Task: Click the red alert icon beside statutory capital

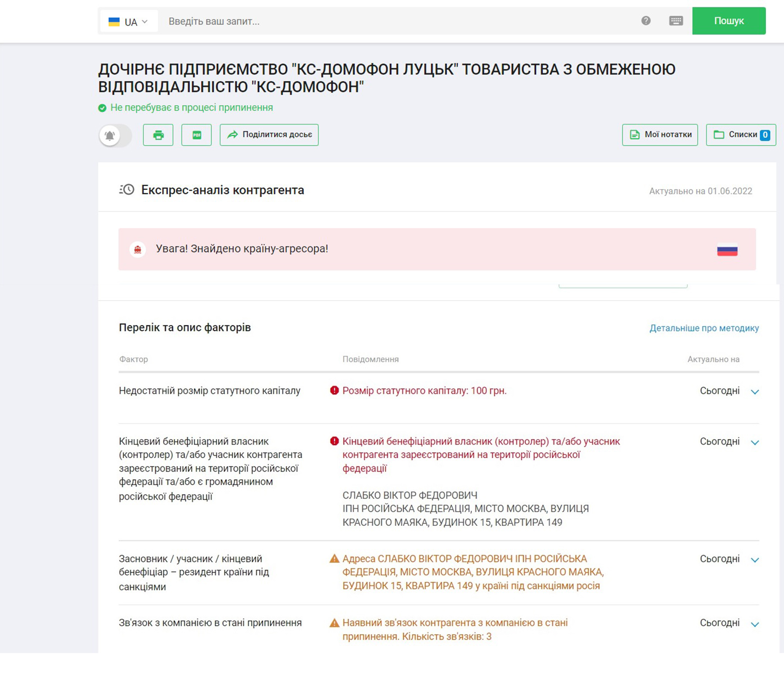Action: pyautogui.click(x=334, y=390)
